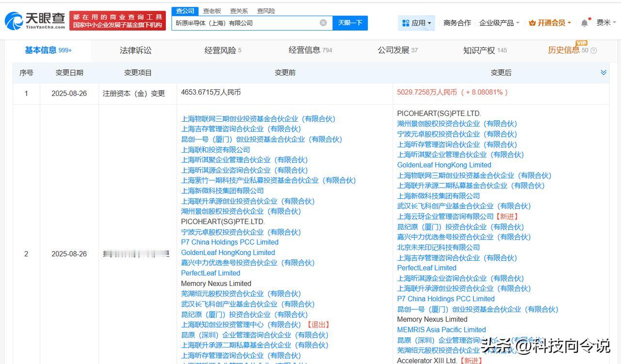Open 上海新微科技集团有限公司 in 变更前 column
Image resolution: width=621 pixels, height=364 pixels.
(222, 191)
